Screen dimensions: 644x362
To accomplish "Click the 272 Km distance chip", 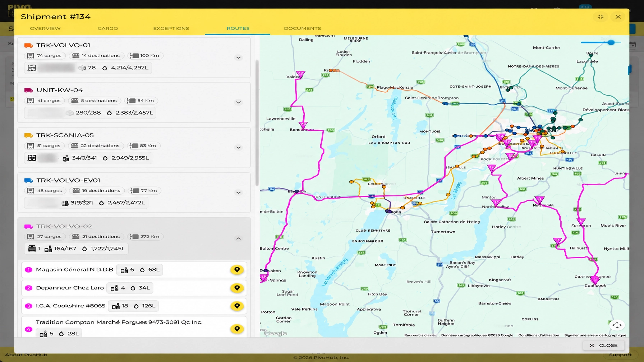I will 146,237.
